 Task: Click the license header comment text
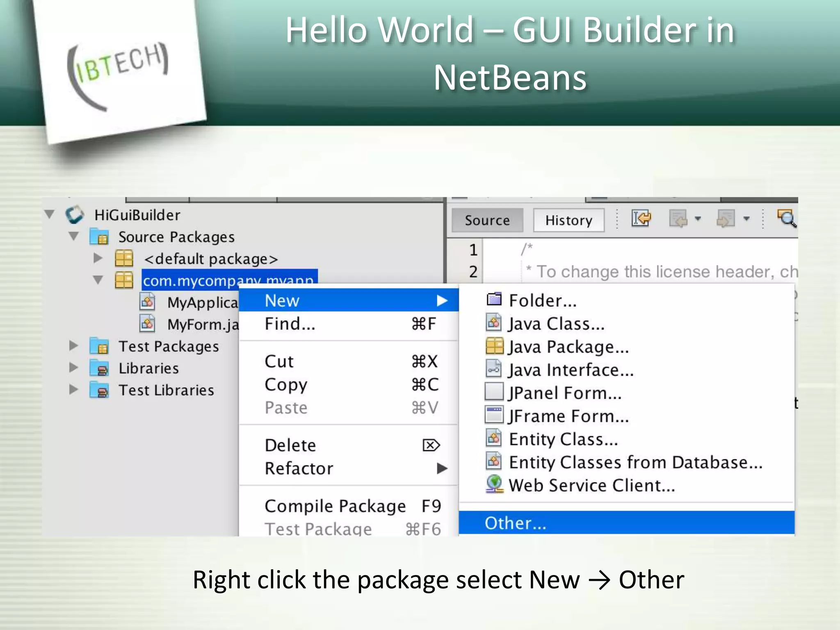coord(662,271)
